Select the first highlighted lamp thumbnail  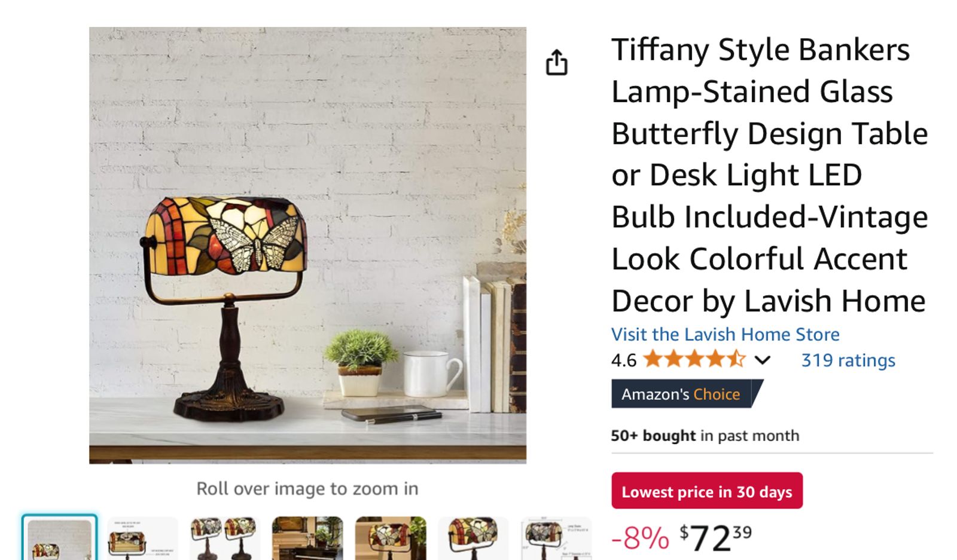60,538
